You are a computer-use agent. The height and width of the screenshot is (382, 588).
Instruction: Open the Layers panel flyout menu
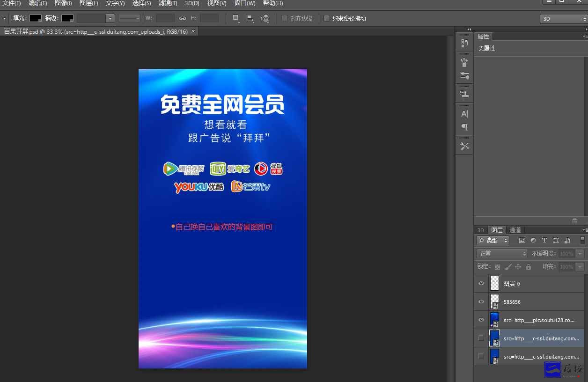pos(585,230)
